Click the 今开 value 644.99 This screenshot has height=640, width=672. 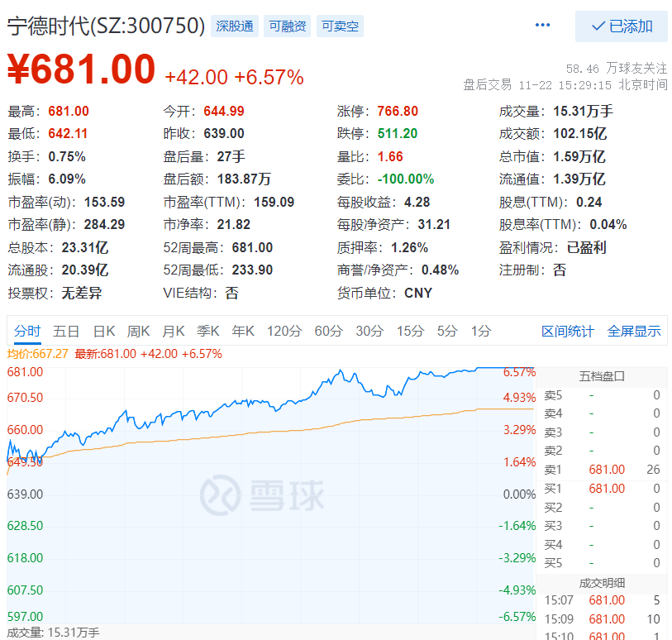(x=224, y=112)
